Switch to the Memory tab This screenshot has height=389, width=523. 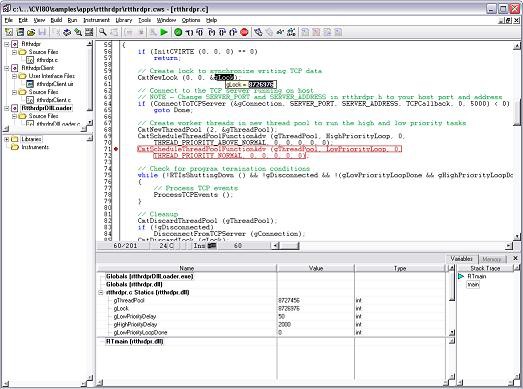(492, 259)
